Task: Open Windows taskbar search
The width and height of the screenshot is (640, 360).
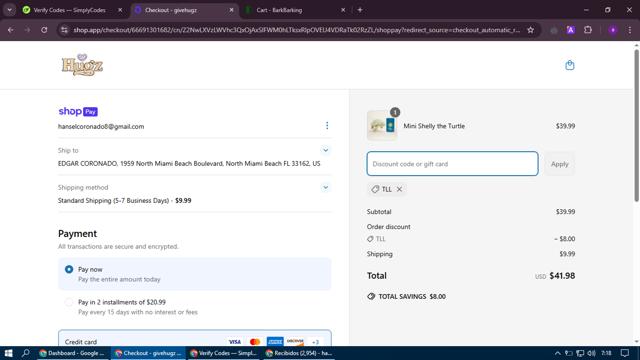Action: click(25, 353)
